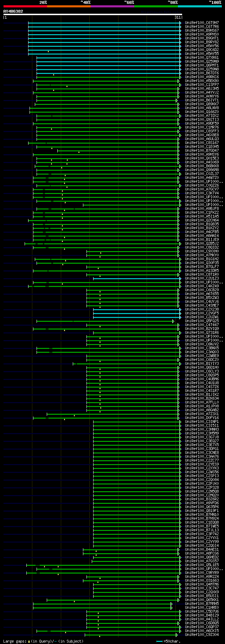Screen dimensions: 225x644
Task: Select hit label UniRef100_Q986M8
Action: 202,170
